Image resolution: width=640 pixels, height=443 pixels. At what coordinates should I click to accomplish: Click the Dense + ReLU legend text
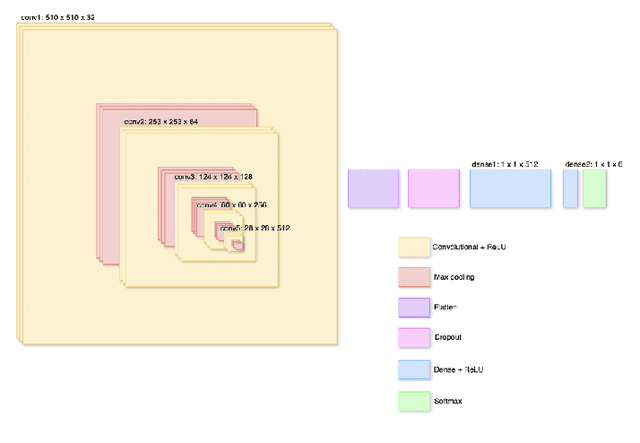[x=457, y=370]
